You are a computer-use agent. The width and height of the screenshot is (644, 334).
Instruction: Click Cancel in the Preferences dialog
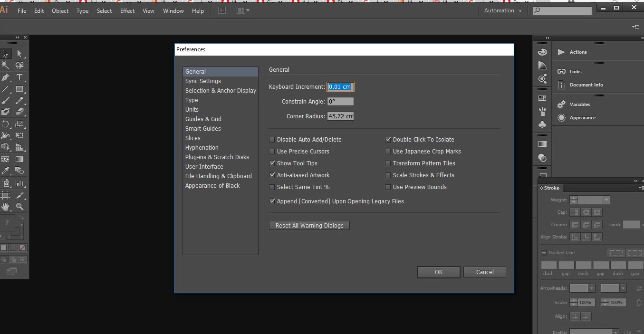485,272
